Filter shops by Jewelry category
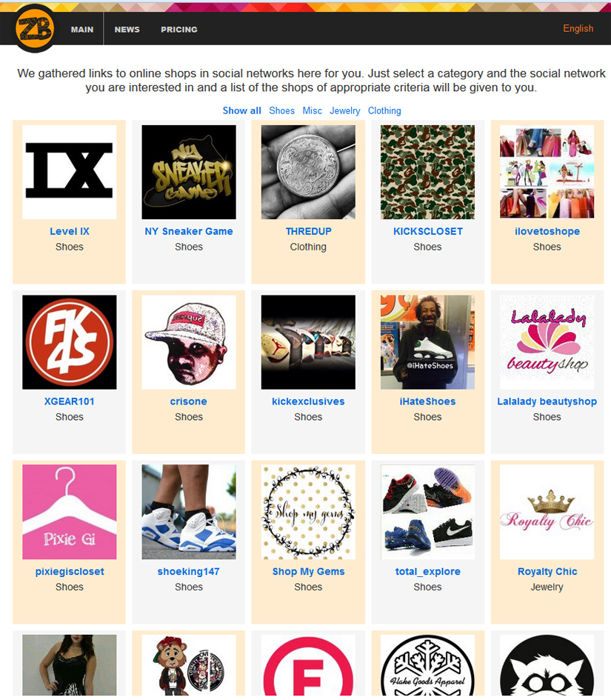This screenshot has height=700, width=611. point(344,110)
